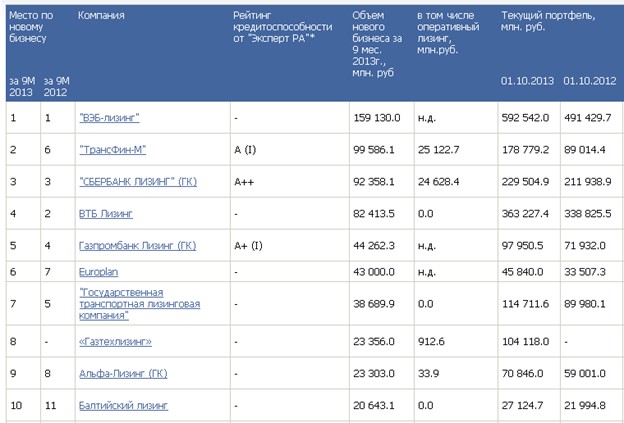Click the cell 92 358.1

pos(374,181)
